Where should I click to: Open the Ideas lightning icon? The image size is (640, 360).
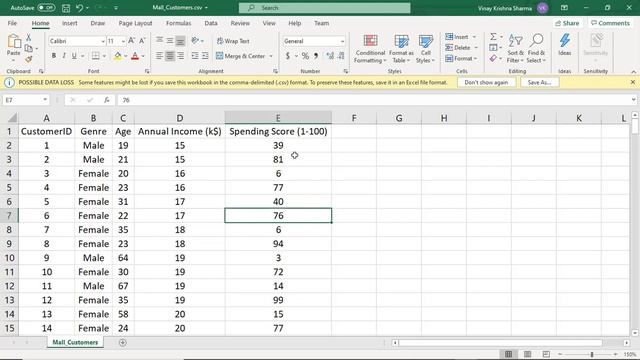[x=565, y=41]
